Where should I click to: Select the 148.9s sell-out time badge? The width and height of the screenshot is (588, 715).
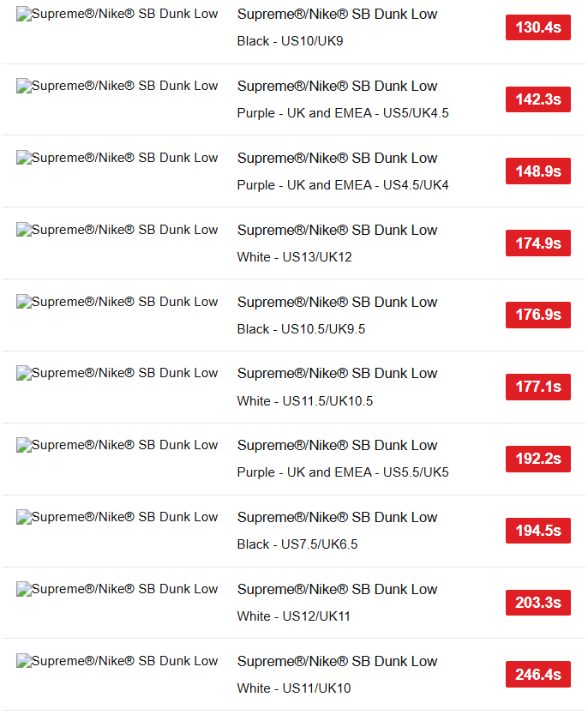[537, 171]
